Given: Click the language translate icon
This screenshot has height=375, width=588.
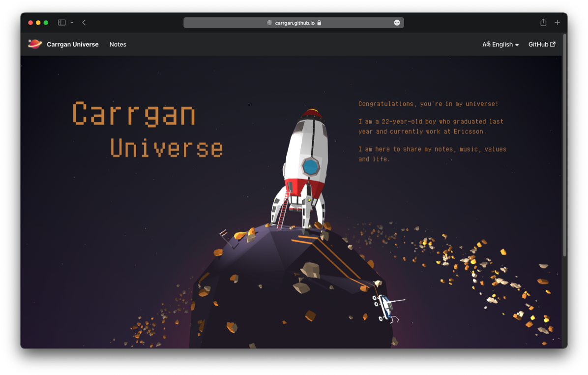Looking at the screenshot, I should tap(486, 44).
